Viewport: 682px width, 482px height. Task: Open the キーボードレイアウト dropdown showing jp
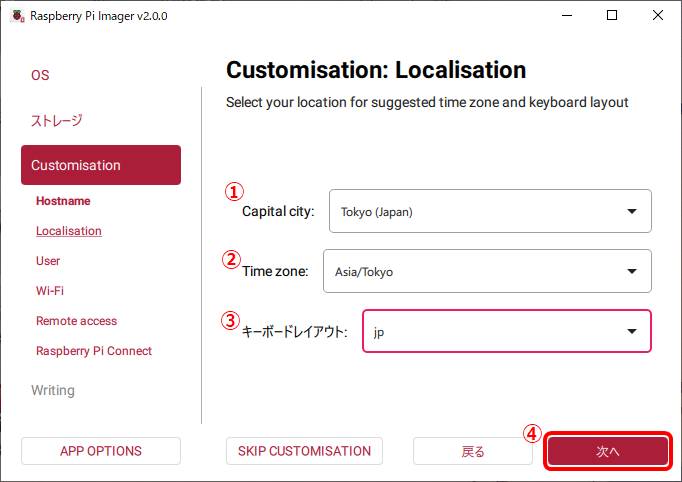(x=506, y=331)
